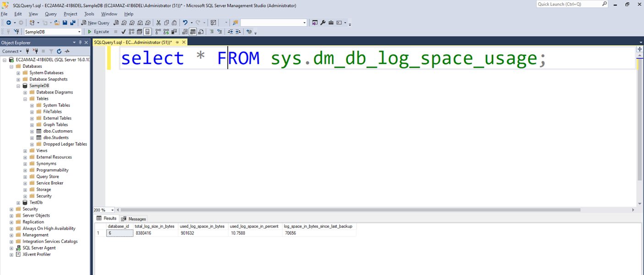Click the Filter funnel icon in Object Explorer
The width and height of the screenshot is (644, 275).
(x=51, y=51)
